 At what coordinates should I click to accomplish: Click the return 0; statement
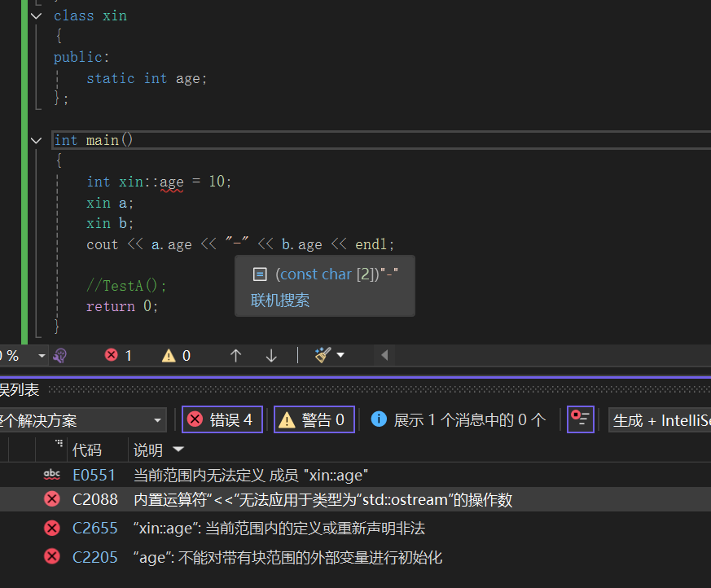pos(122,306)
